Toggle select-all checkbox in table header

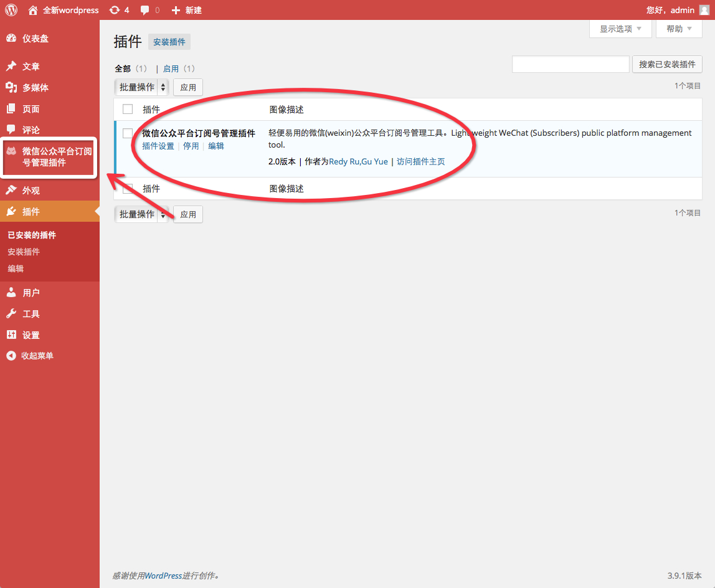(128, 109)
